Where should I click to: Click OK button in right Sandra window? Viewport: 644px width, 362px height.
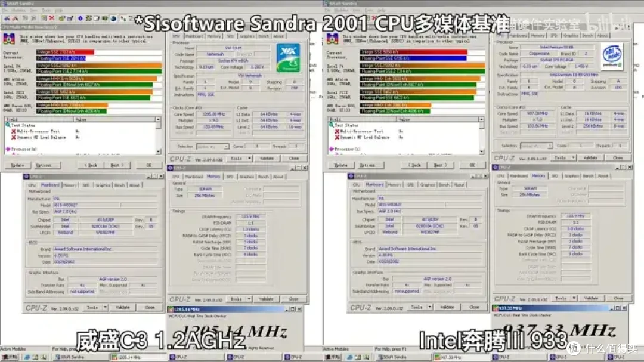click(x=472, y=165)
